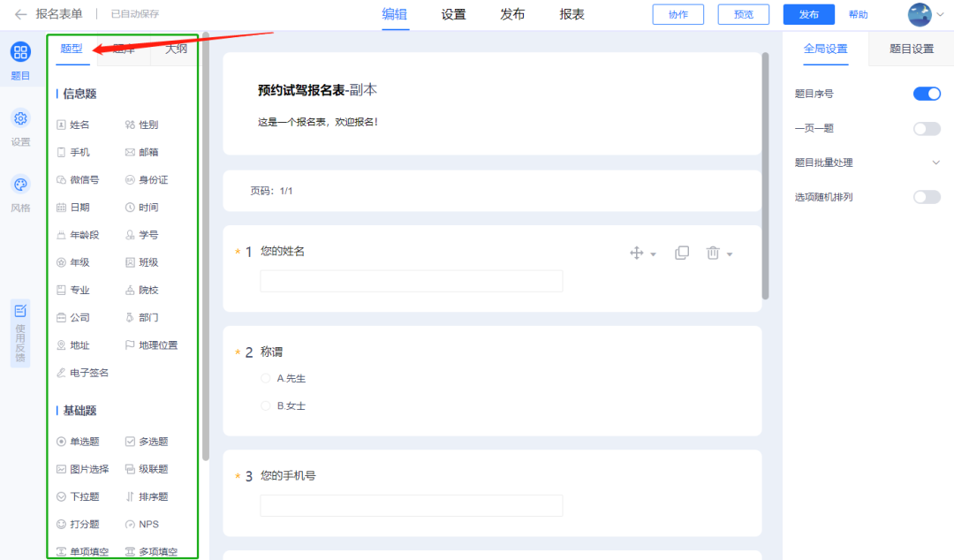This screenshot has height=560, width=954.
Task: Add a 年级 question type
Action: pos(73,262)
